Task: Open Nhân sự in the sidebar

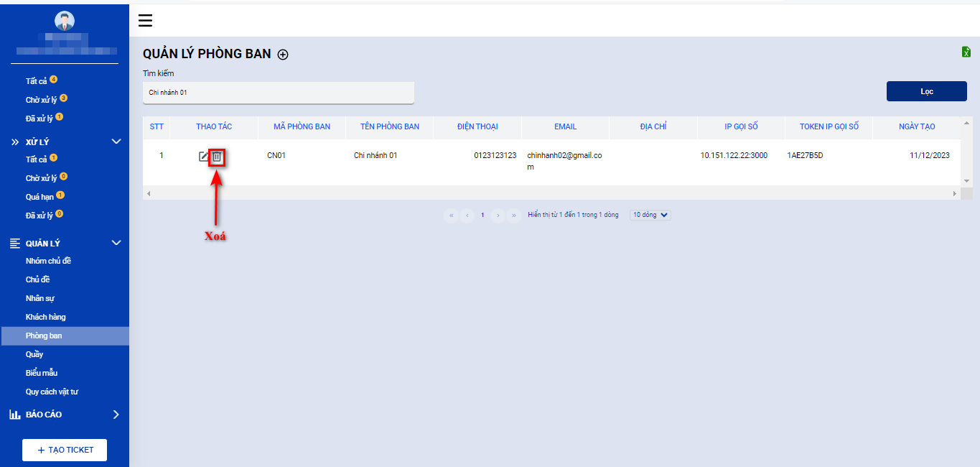Action: (x=40, y=298)
